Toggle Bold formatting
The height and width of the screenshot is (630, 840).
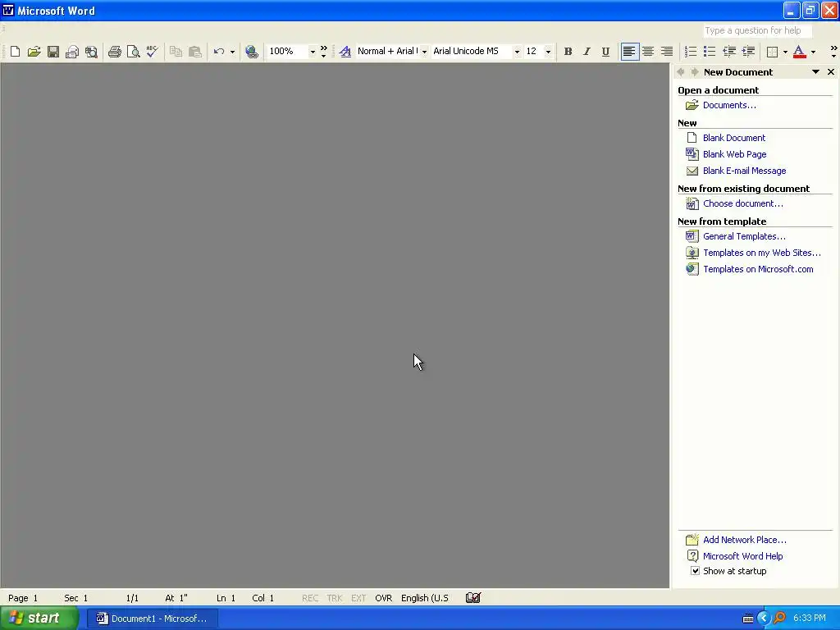[x=568, y=52]
